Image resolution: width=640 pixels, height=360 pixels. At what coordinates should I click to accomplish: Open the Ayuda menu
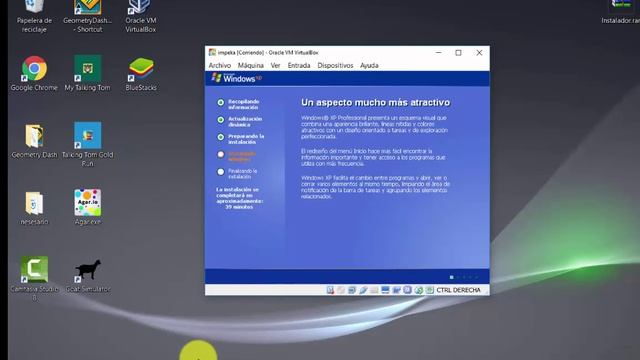point(369,65)
